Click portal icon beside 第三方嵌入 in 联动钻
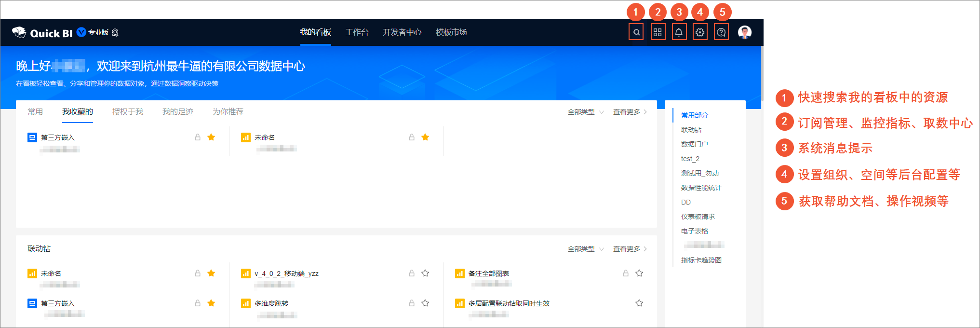Screen dimensions: 980x328 pyautogui.click(x=32, y=303)
